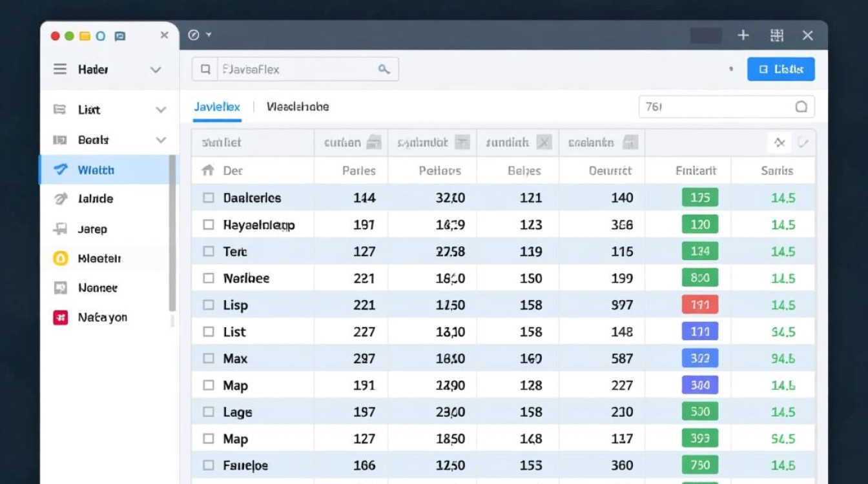
Task: Tick the Faruejoe row checkbox
Action: click(x=209, y=465)
